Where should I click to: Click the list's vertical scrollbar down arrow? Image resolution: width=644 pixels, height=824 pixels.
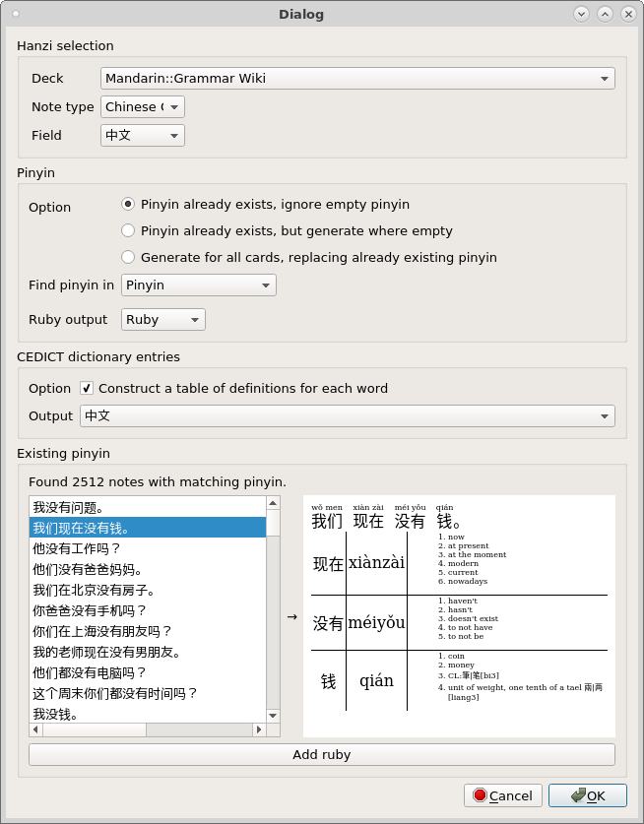click(273, 716)
